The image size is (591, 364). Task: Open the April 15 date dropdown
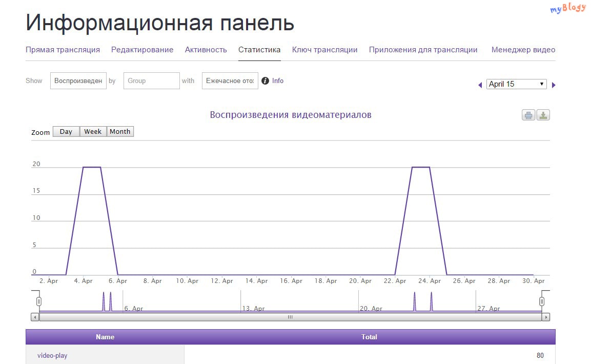pos(516,84)
